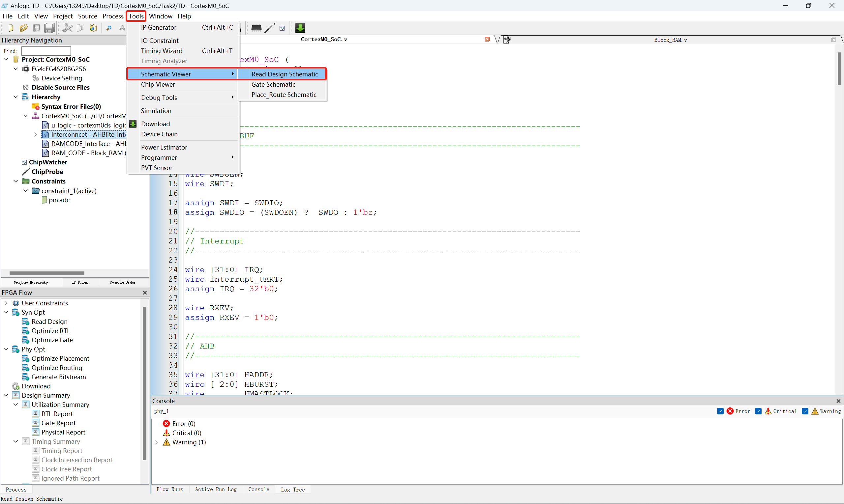Select Power Estimator menu entry
844x504 pixels.
pos(184,147)
